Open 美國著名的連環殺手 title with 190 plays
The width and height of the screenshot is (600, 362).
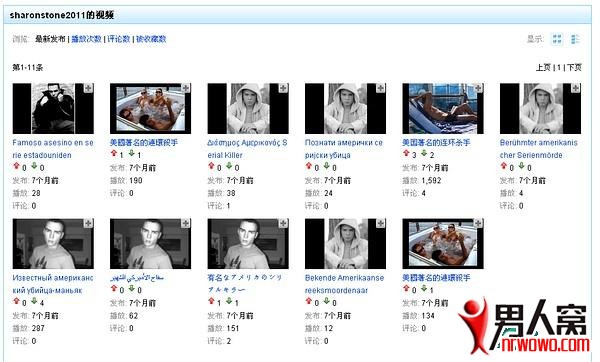click(144, 142)
